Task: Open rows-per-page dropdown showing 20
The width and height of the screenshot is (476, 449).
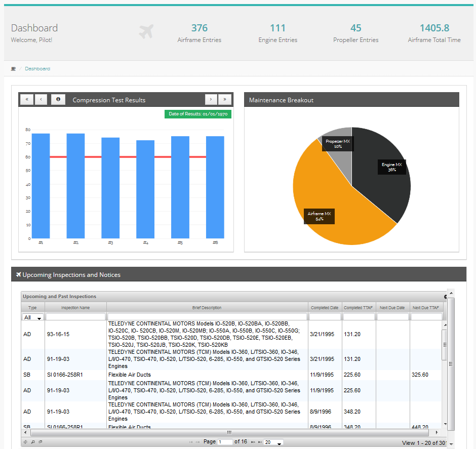Action: pyautogui.click(x=273, y=442)
